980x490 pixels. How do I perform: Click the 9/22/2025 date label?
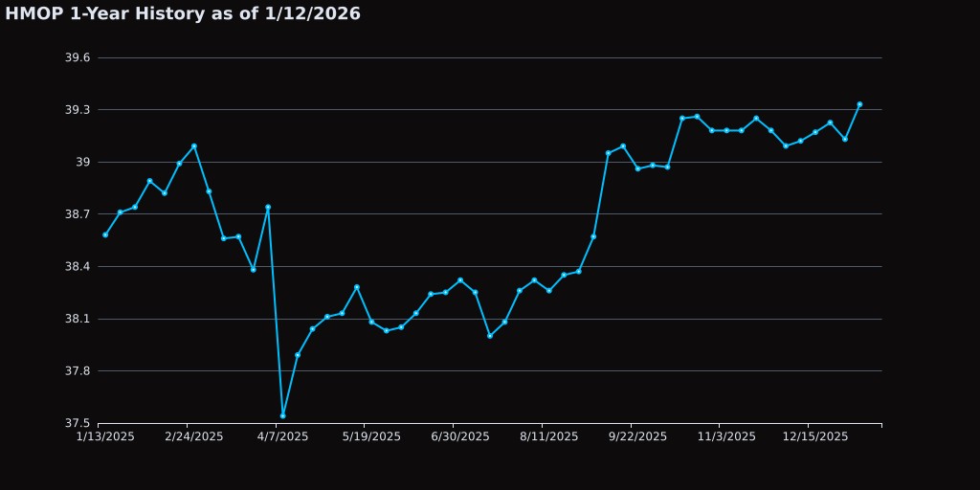pos(637,436)
